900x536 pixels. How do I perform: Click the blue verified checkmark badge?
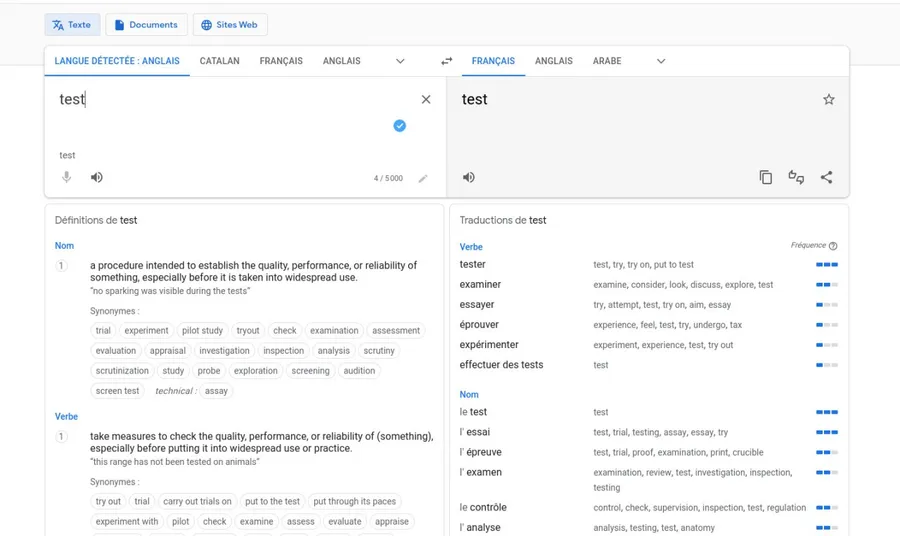(399, 126)
